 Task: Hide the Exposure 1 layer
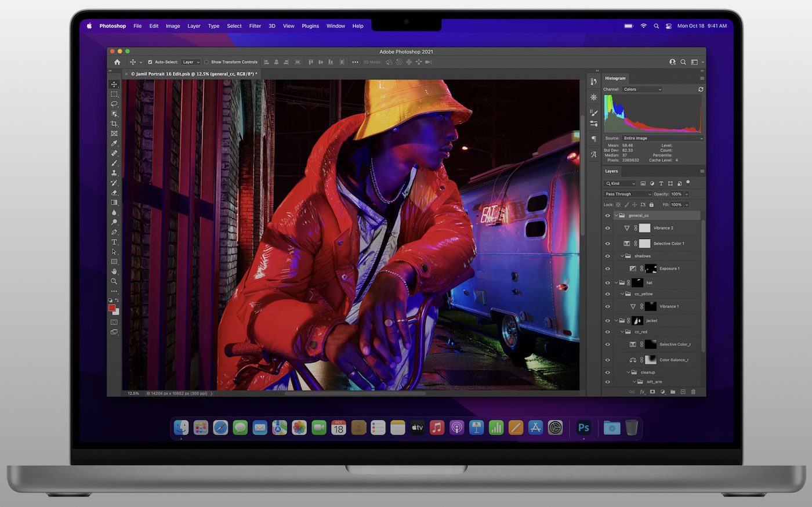(608, 269)
